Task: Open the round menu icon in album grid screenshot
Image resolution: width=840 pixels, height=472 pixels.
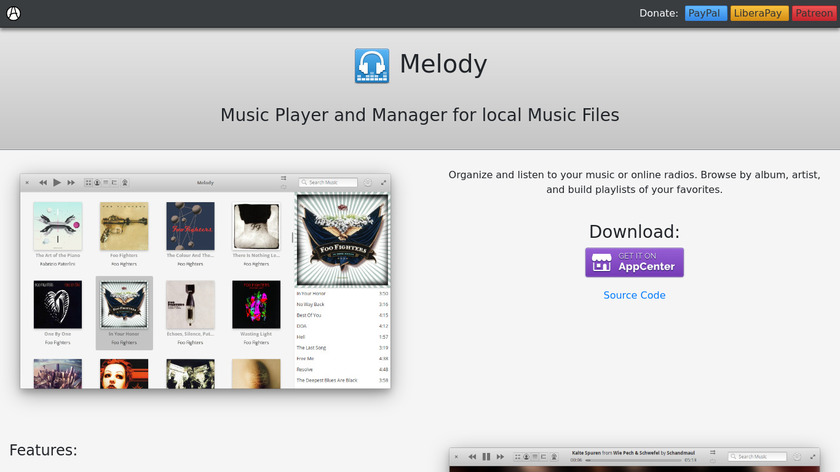Action: tap(368, 183)
